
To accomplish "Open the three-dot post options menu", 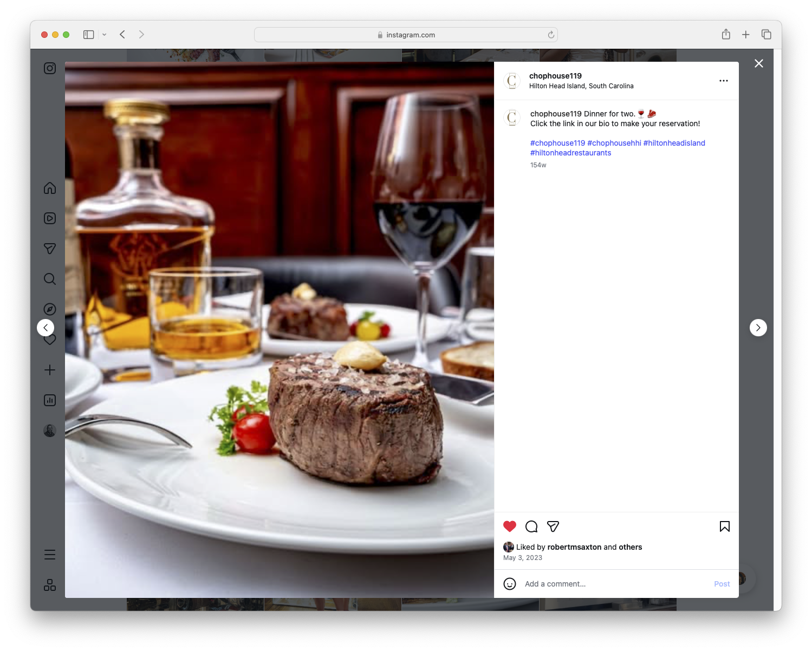I will (724, 81).
